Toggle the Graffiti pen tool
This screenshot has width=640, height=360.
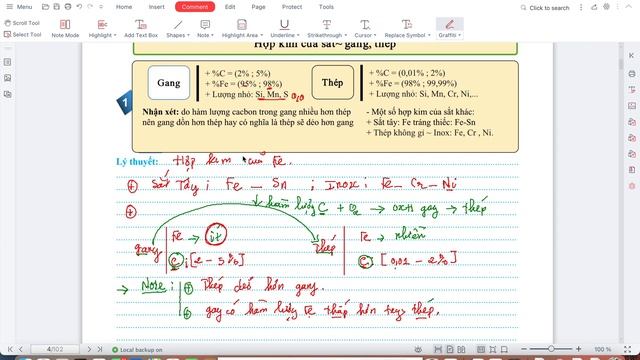(x=449, y=24)
